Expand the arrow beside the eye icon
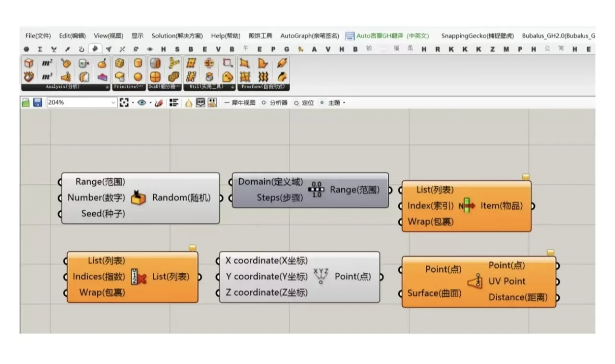 pos(150,103)
